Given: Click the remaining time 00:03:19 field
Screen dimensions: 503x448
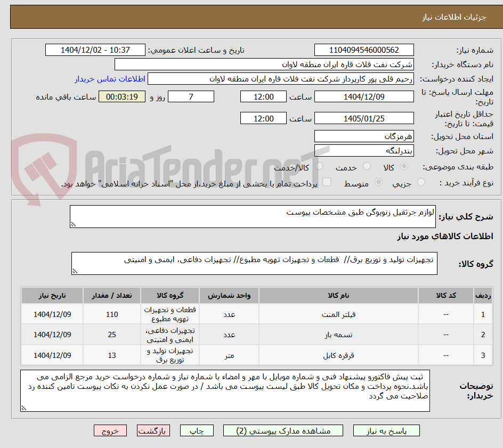Looking at the screenshot, I should (122, 96).
